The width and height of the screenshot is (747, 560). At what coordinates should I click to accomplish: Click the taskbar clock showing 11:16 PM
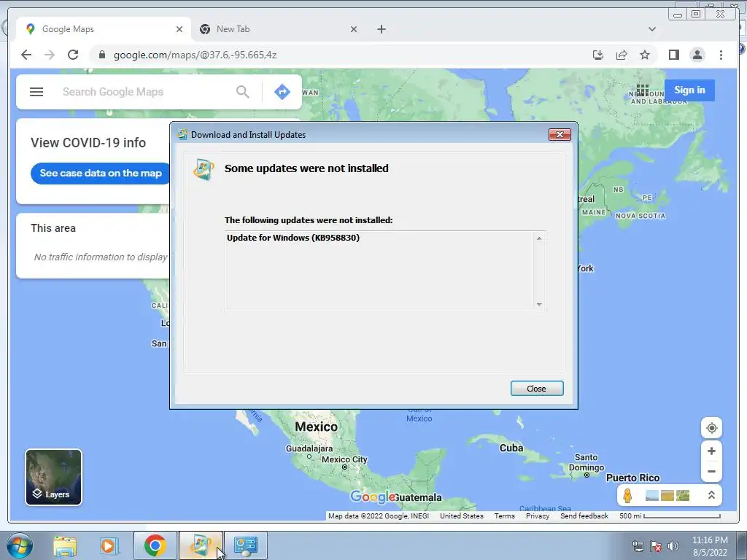(710, 546)
